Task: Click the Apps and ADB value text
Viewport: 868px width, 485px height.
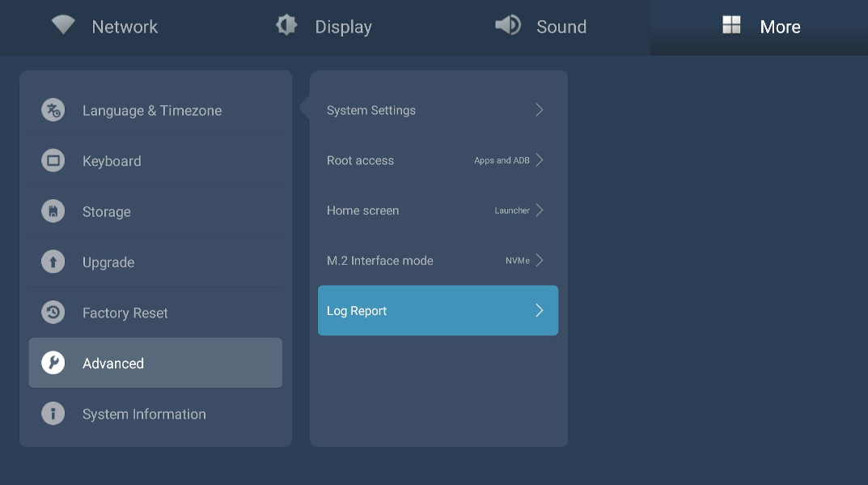Action: (502, 160)
